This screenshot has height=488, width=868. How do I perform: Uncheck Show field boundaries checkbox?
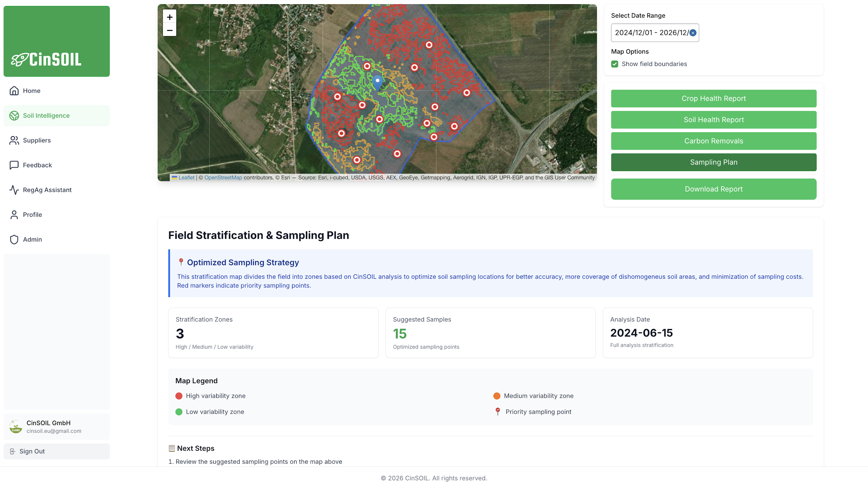tap(615, 64)
